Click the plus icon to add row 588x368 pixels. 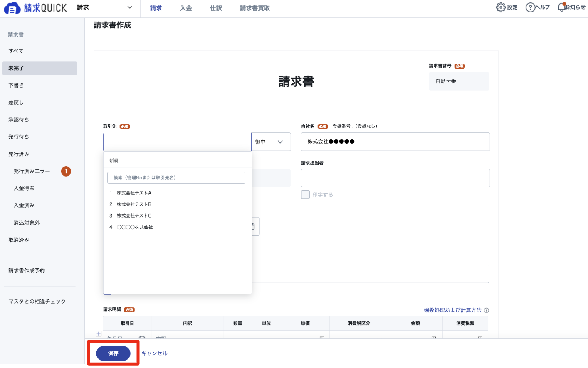[x=99, y=334]
